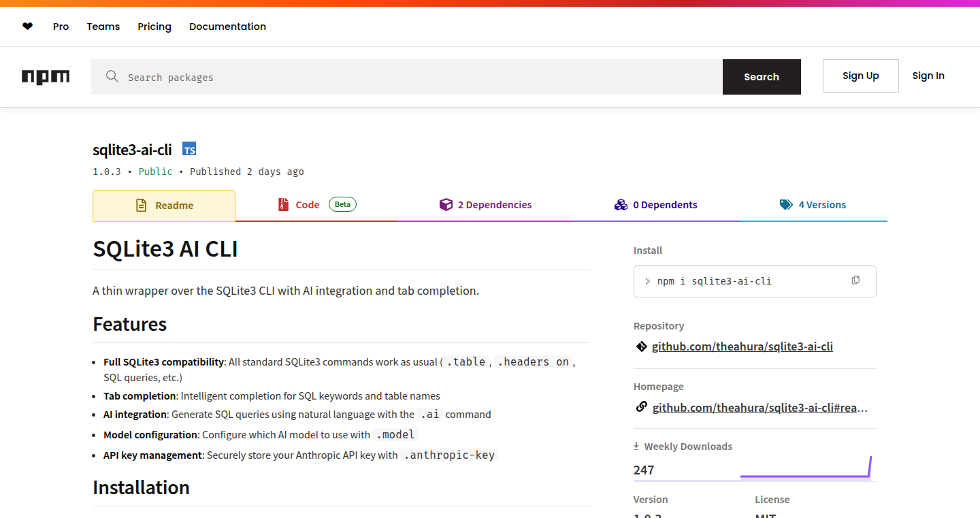Open the Code tab
This screenshot has width=980, height=518.
coord(316,205)
